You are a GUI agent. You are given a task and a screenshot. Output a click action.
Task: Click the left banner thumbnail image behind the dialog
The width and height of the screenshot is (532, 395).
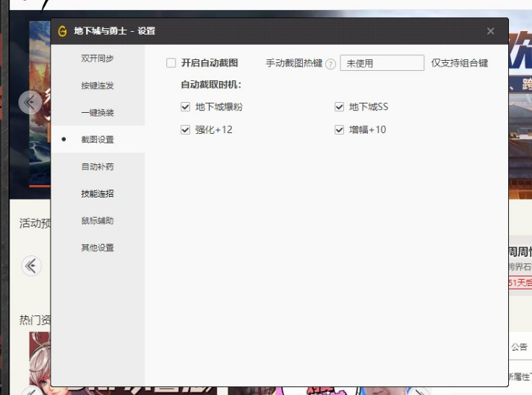coord(40,103)
